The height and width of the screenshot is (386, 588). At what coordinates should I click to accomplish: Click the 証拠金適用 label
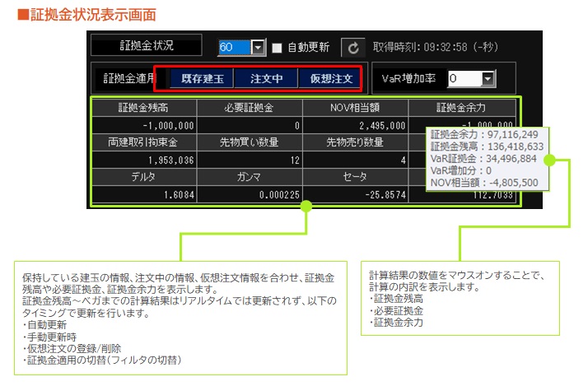(129, 78)
